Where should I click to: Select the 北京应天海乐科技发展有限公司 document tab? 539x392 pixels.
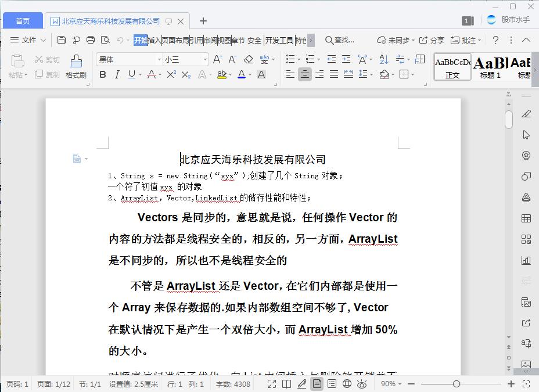(111, 21)
